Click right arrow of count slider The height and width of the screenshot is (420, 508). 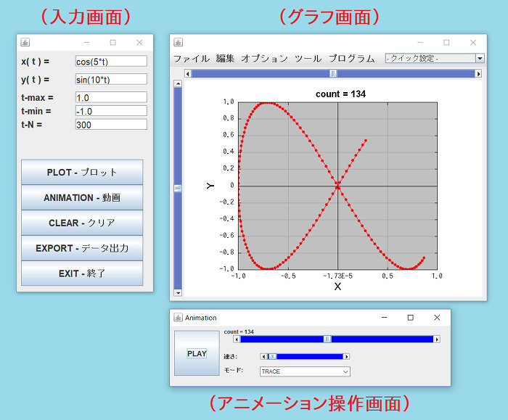pos(437,339)
